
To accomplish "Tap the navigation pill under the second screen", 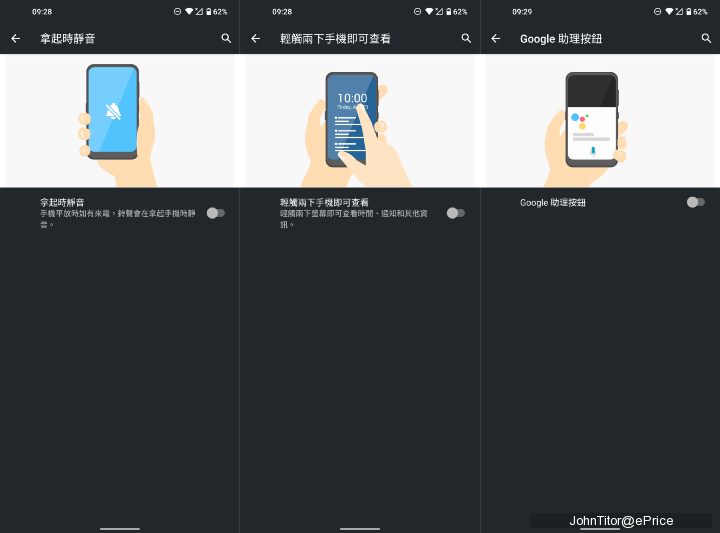I will pyautogui.click(x=360, y=529).
